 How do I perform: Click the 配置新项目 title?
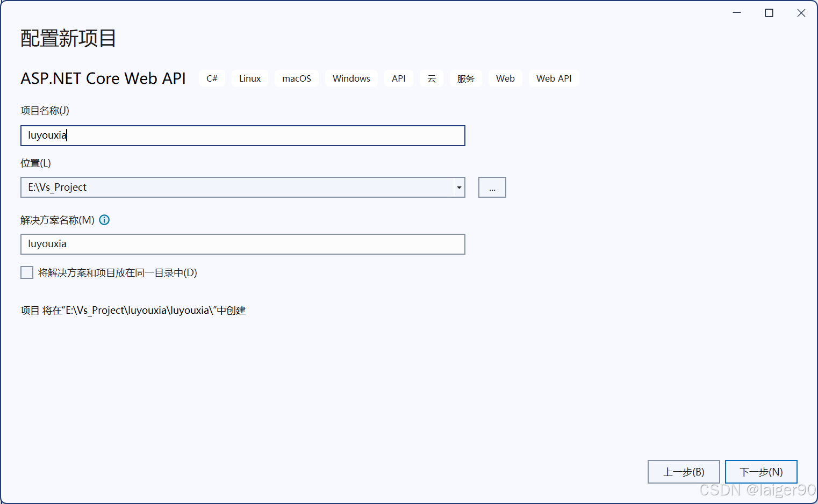68,38
